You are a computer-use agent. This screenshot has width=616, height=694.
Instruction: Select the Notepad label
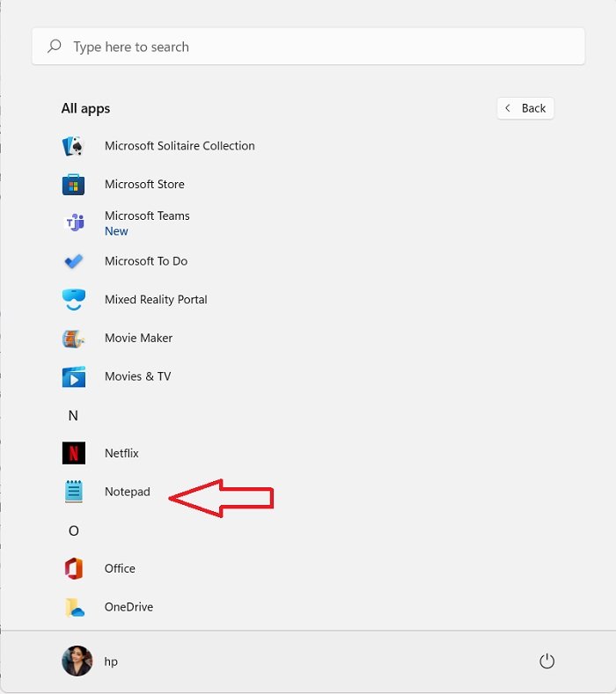point(127,492)
